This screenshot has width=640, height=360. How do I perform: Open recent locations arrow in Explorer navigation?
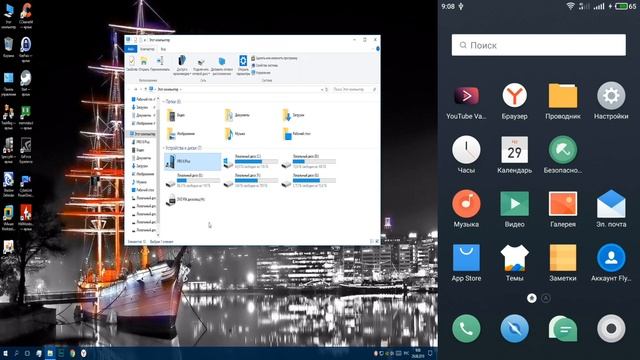click(141, 89)
